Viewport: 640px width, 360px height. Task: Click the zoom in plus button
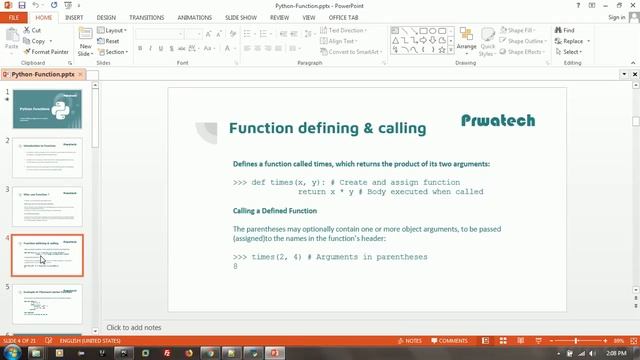coord(605,340)
